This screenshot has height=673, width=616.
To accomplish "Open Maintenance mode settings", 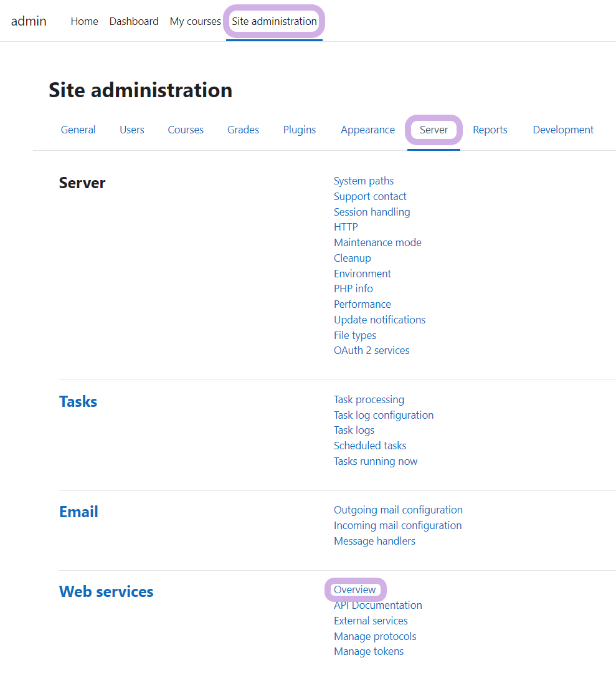I will tap(377, 242).
